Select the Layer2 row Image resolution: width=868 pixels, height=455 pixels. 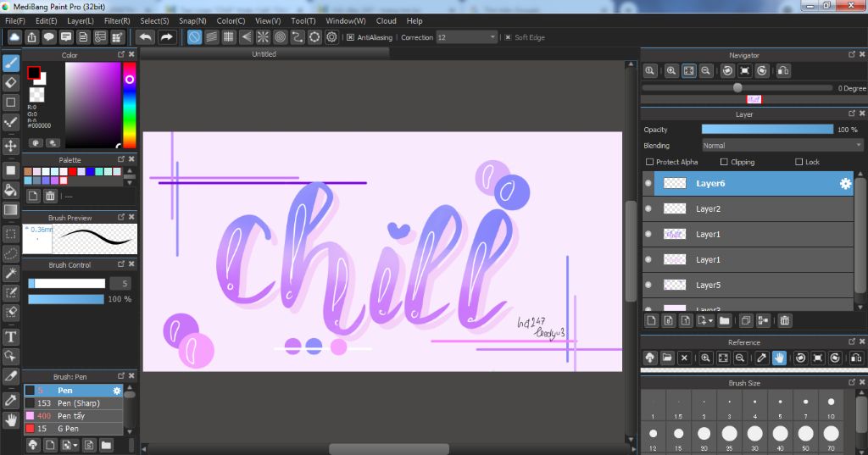[x=748, y=208]
